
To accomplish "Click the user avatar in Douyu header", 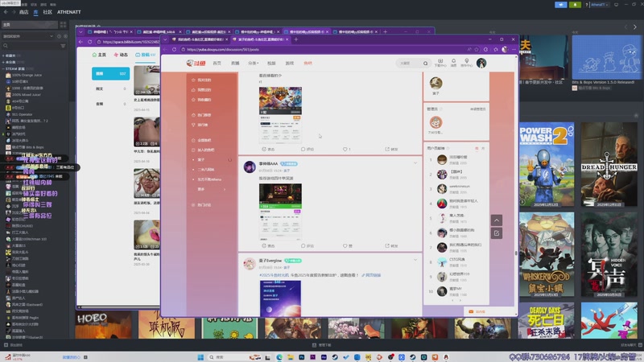I will coord(481,63).
